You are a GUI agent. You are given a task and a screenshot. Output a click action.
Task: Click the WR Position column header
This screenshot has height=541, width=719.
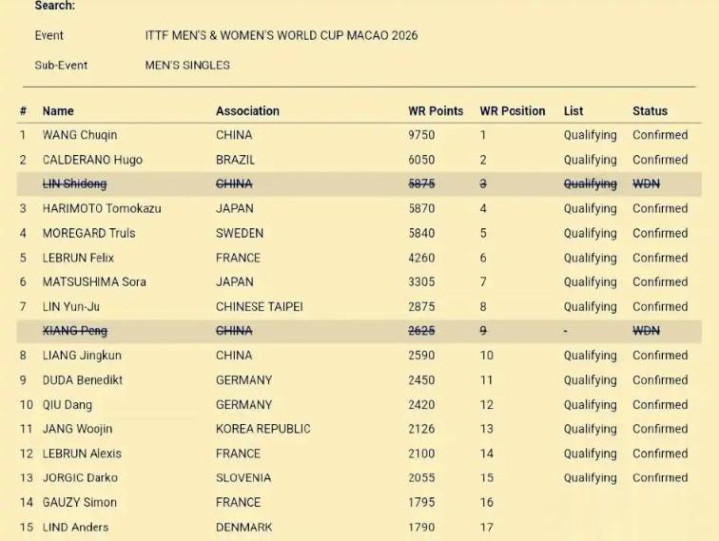pos(512,111)
